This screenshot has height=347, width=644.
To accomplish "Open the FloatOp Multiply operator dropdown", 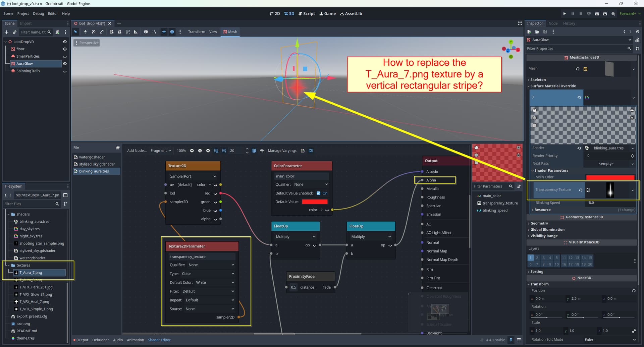I will tap(295, 237).
